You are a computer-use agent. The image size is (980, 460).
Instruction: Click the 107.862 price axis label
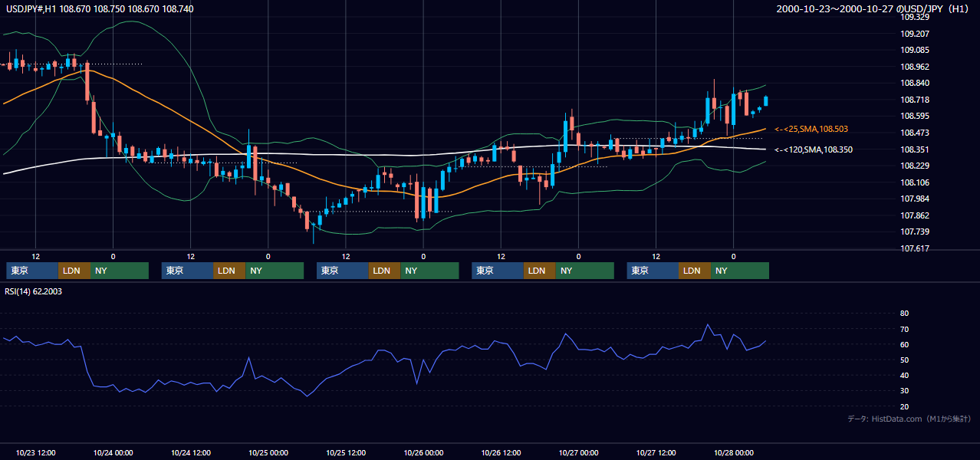coord(915,215)
